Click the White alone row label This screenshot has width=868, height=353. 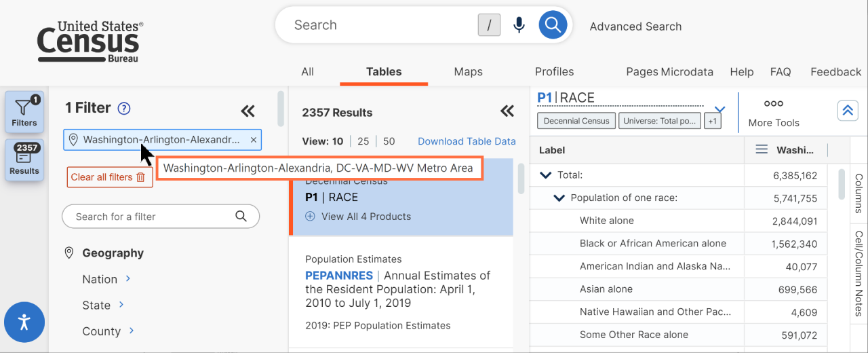point(607,221)
